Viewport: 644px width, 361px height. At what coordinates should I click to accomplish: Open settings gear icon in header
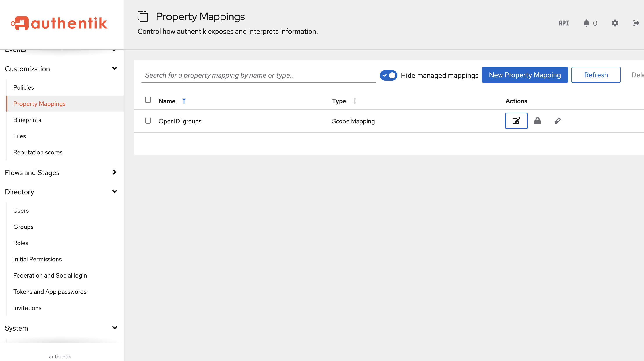click(x=615, y=23)
